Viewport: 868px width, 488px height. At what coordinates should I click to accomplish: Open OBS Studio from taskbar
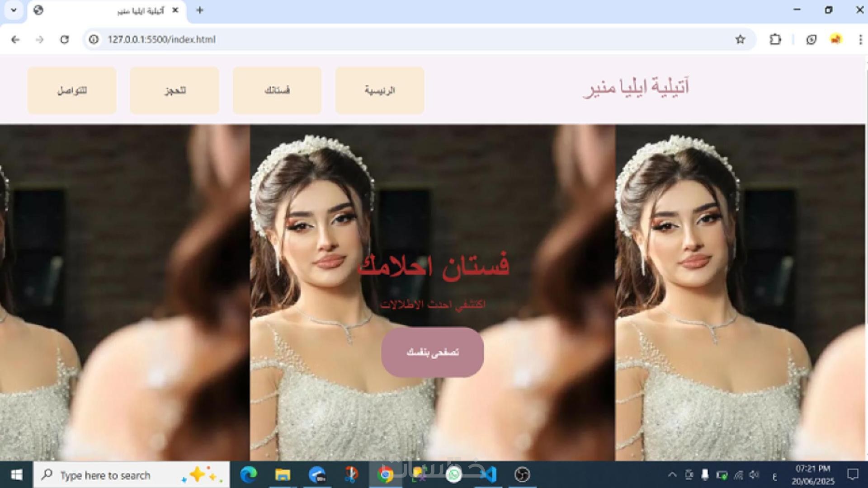click(x=522, y=475)
